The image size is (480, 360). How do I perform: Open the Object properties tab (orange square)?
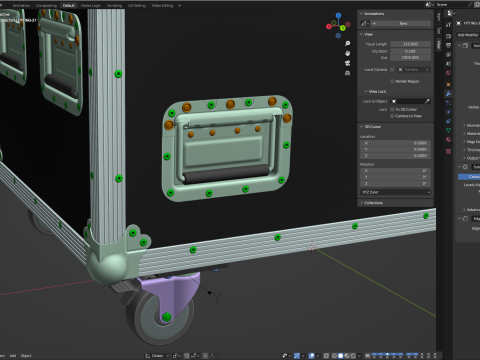(x=449, y=85)
